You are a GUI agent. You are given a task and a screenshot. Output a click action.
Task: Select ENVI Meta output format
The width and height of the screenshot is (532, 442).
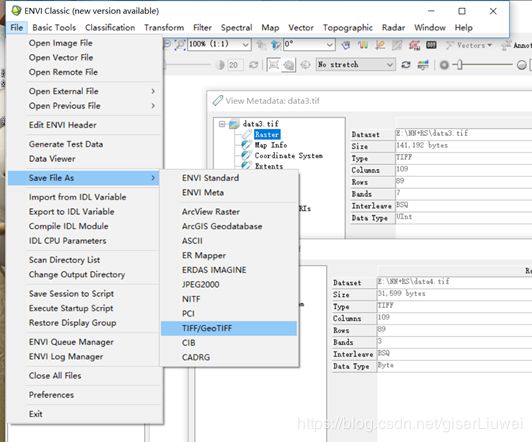coord(229,192)
